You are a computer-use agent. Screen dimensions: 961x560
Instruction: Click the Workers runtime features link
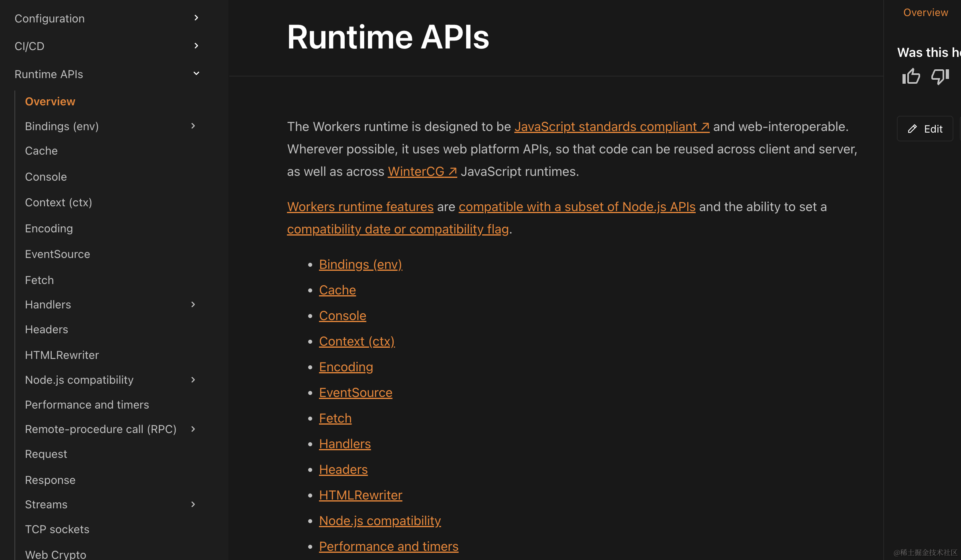click(x=360, y=206)
